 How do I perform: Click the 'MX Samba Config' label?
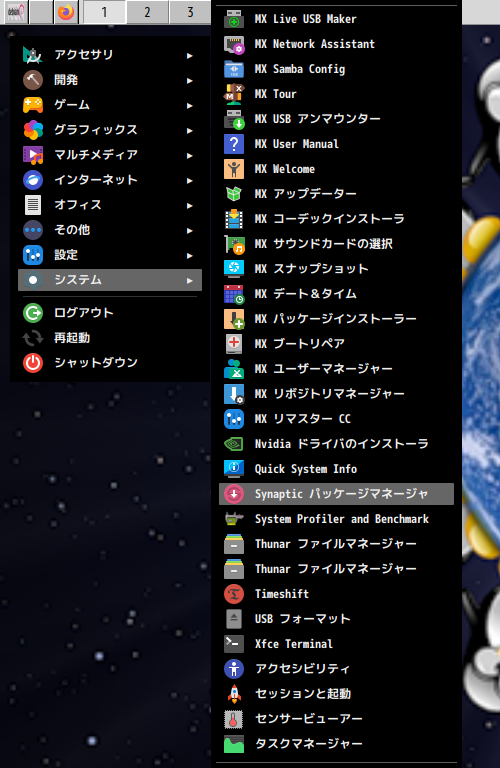tap(300, 69)
